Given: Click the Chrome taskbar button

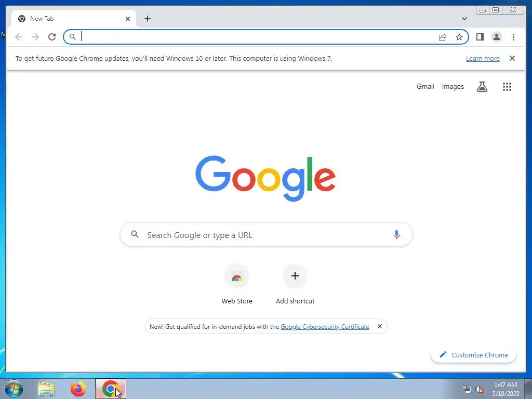Looking at the screenshot, I should [111, 389].
